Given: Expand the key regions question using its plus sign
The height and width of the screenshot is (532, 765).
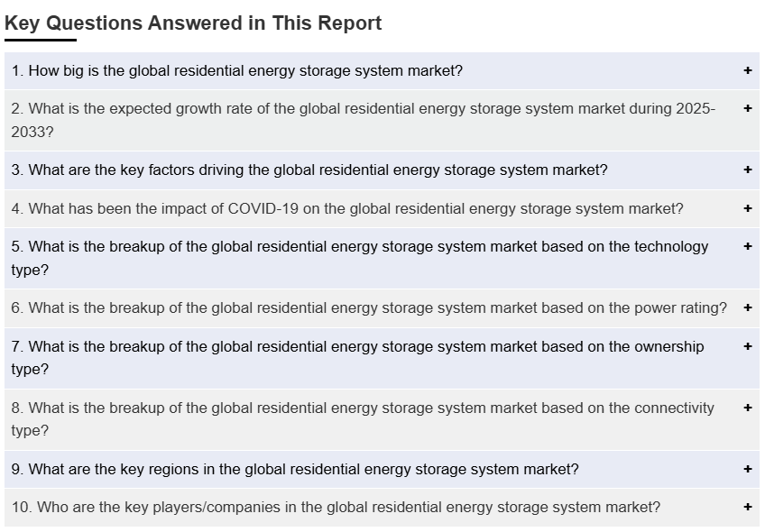Looking at the screenshot, I should coord(747,469).
